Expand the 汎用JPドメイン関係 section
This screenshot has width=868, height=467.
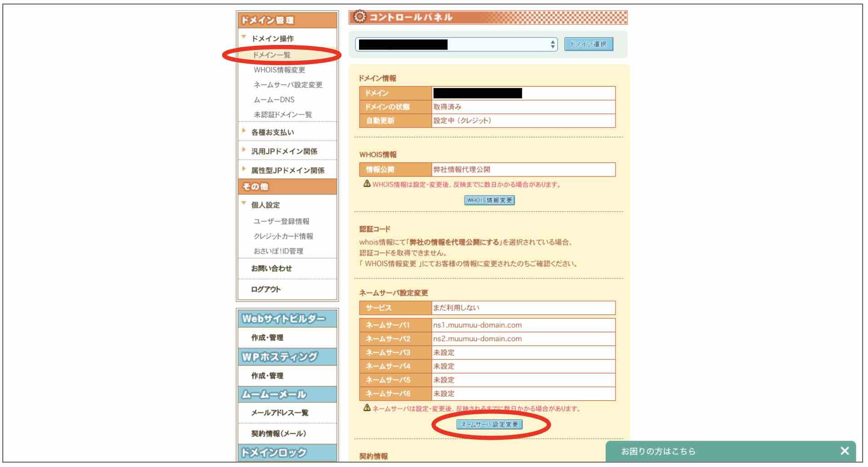pos(284,151)
